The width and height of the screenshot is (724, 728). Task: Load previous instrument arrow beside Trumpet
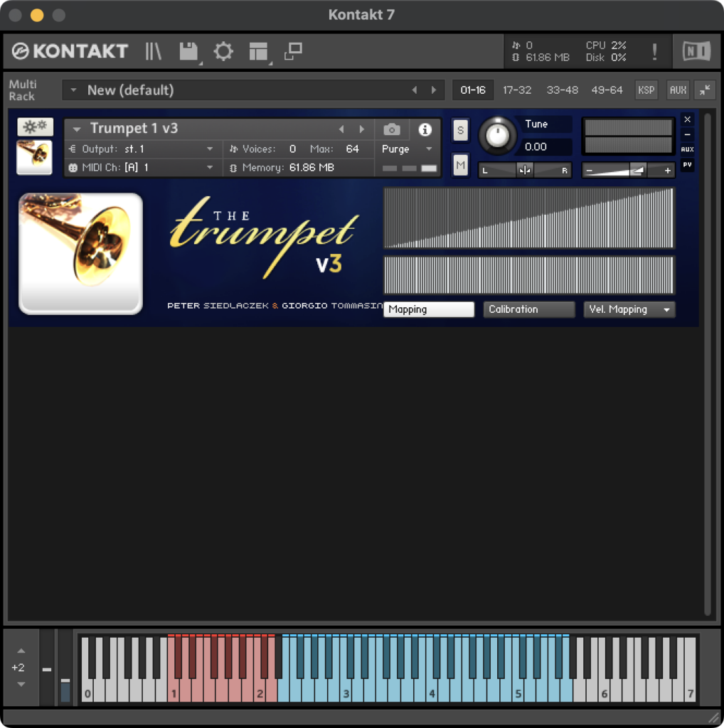click(341, 129)
